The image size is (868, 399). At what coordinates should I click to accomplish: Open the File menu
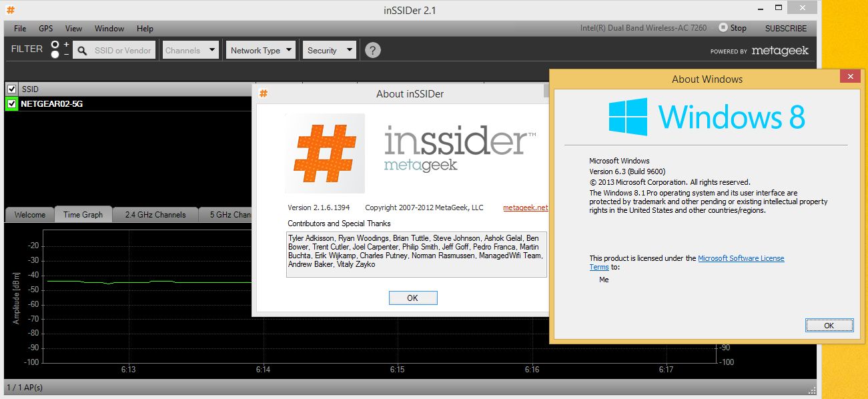[x=20, y=29]
